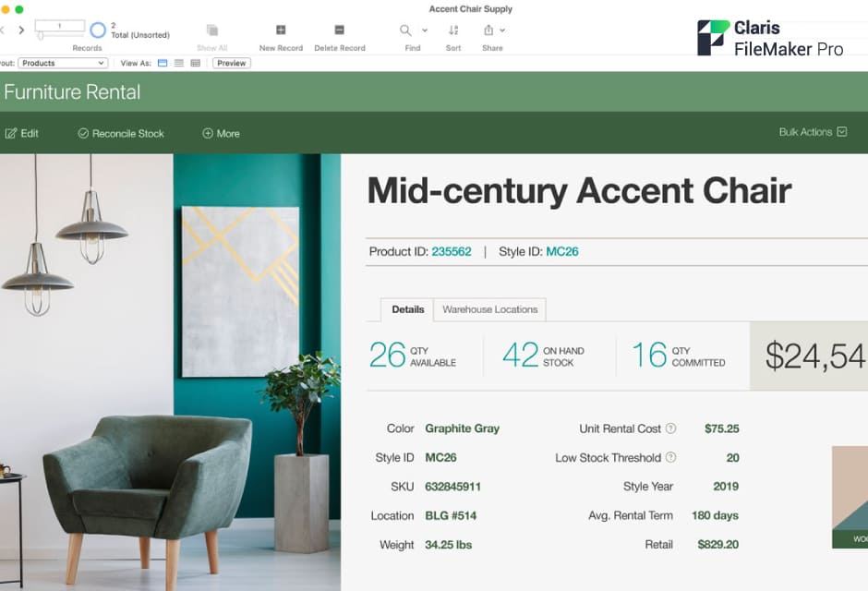Switch to the Warehouse Locations tab

pyautogui.click(x=489, y=310)
